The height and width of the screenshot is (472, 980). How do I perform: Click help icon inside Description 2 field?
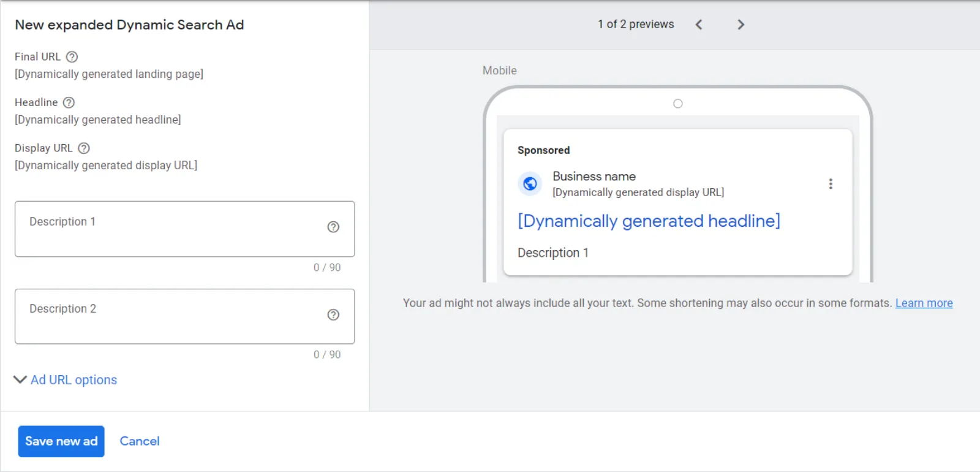click(333, 314)
